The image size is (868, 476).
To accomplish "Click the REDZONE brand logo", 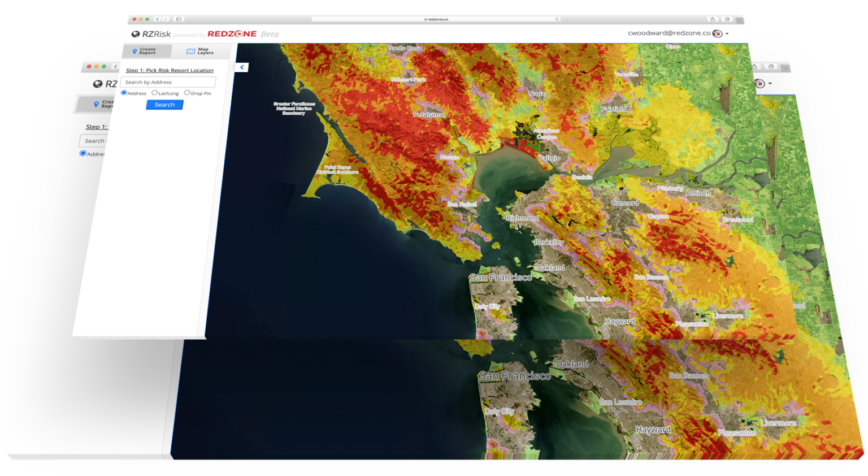I will (232, 34).
